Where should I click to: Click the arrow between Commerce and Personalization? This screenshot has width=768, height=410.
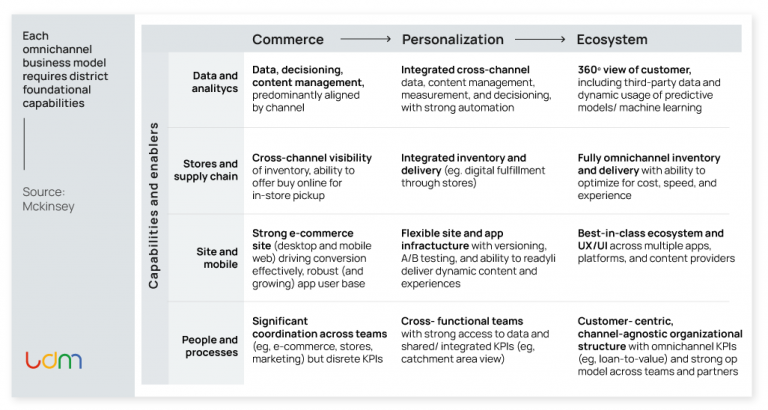coord(364,40)
